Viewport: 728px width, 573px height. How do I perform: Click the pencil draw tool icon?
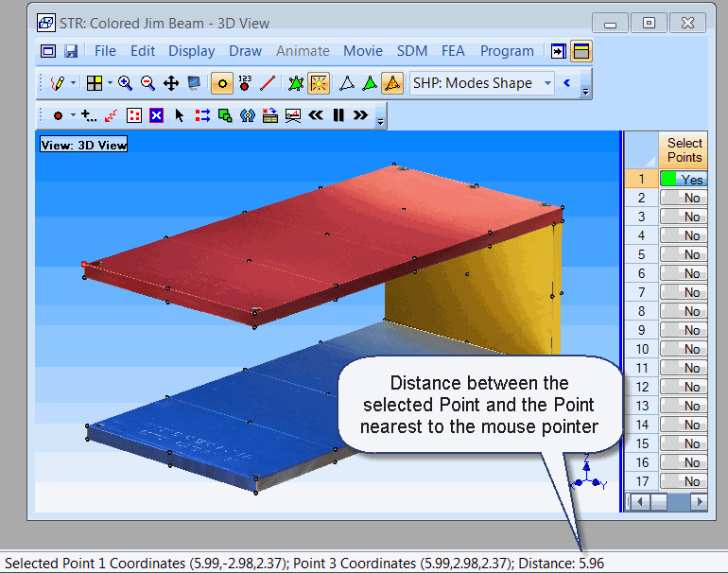tap(58, 83)
